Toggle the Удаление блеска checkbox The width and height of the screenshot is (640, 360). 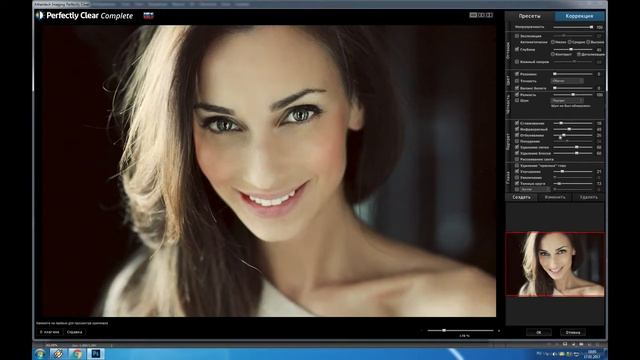[517, 153]
